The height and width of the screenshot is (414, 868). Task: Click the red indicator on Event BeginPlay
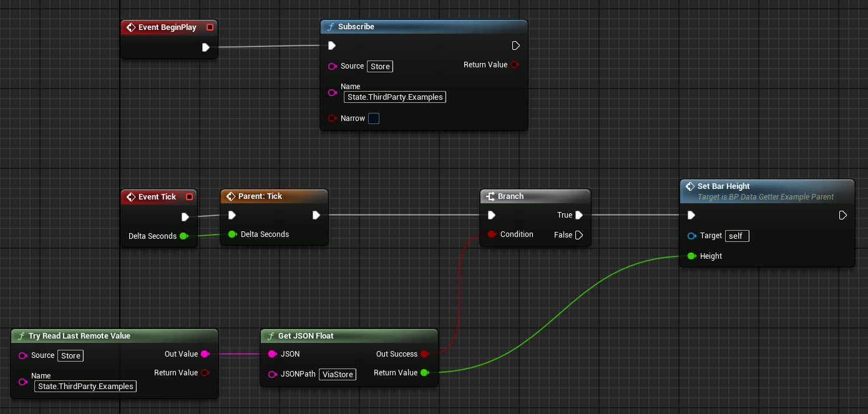[210, 27]
